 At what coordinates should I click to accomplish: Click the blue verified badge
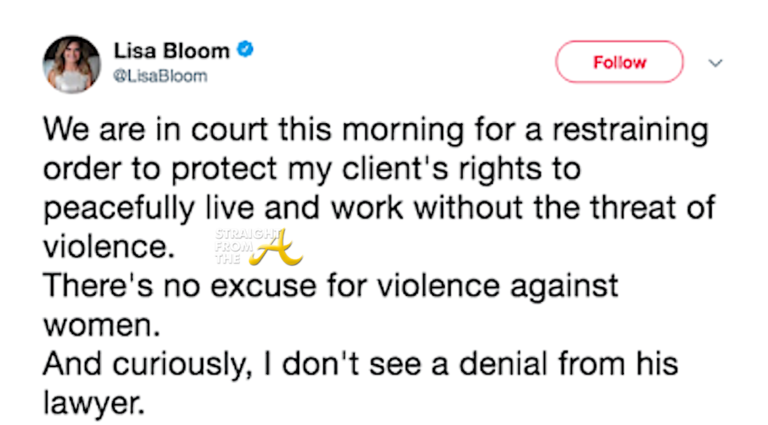(x=246, y=49)
